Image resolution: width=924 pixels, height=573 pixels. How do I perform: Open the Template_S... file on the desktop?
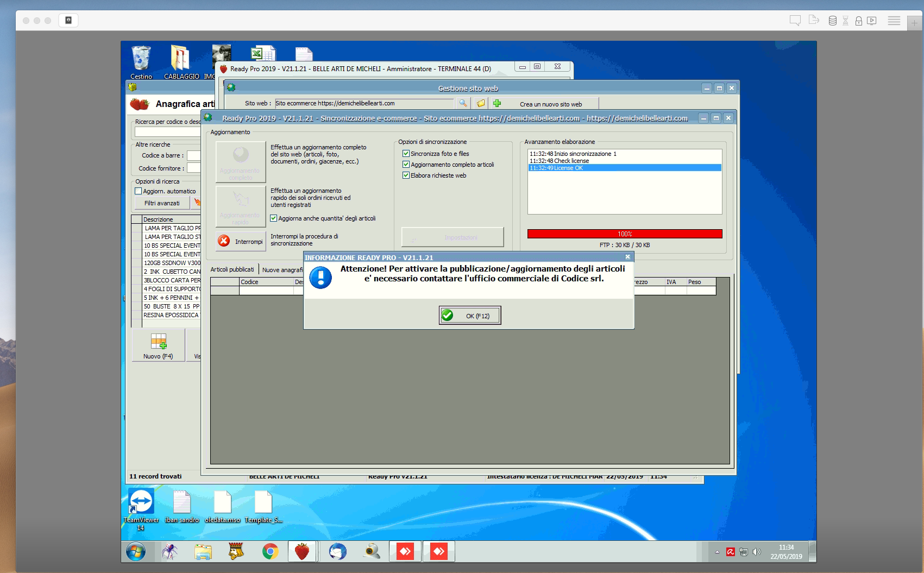click(x=263, y=507)
